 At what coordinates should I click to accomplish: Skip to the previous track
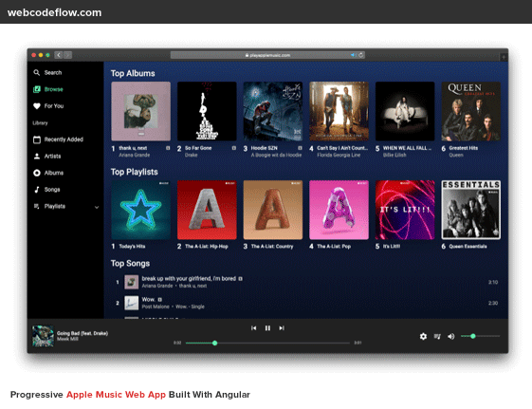(x=253, y=328)
